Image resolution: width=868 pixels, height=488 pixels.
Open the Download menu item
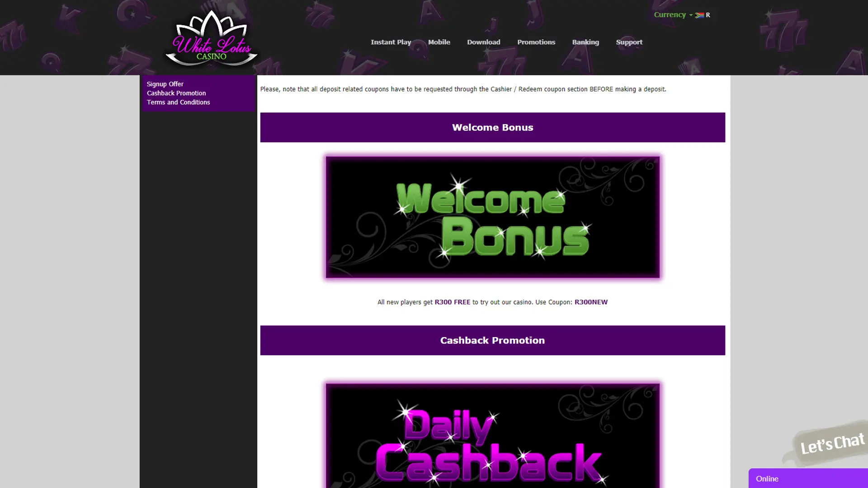tap(483, 42)
